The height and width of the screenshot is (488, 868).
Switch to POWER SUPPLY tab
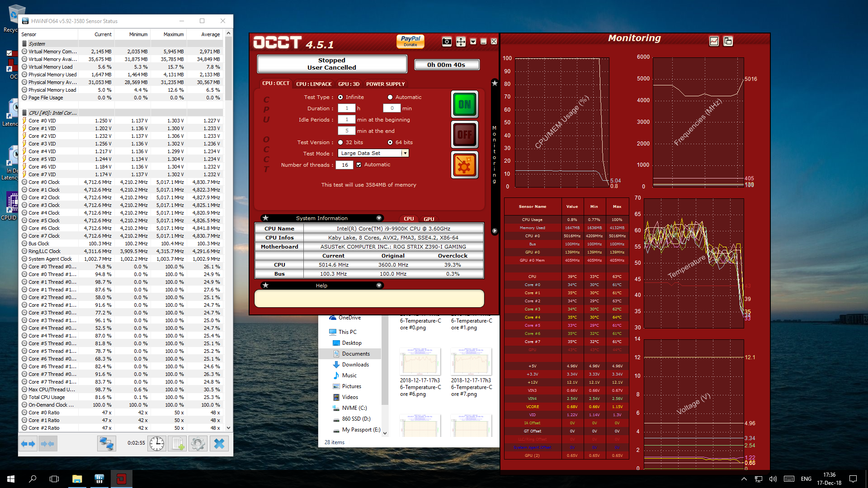(385, 84)
